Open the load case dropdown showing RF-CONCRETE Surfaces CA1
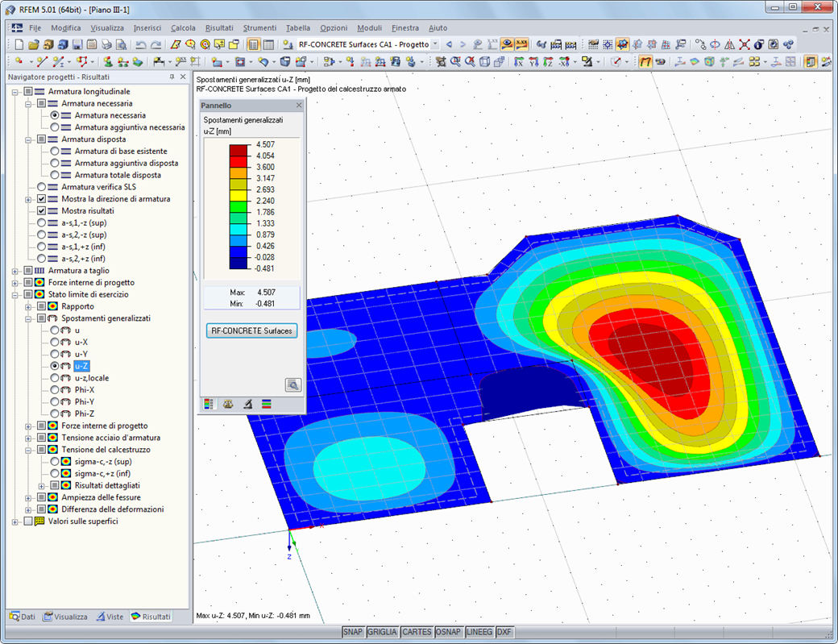The width and height of the screenshot is (838, 644). coord(435,45)
